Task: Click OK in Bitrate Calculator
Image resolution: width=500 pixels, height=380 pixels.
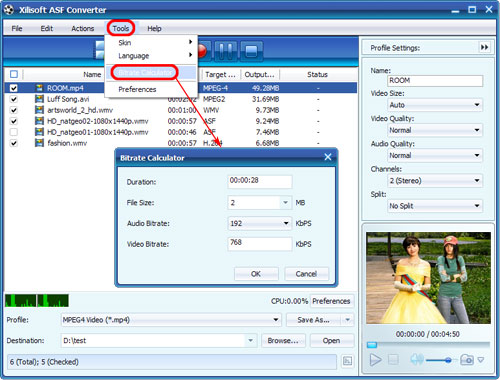Action: tap(256, 274)
